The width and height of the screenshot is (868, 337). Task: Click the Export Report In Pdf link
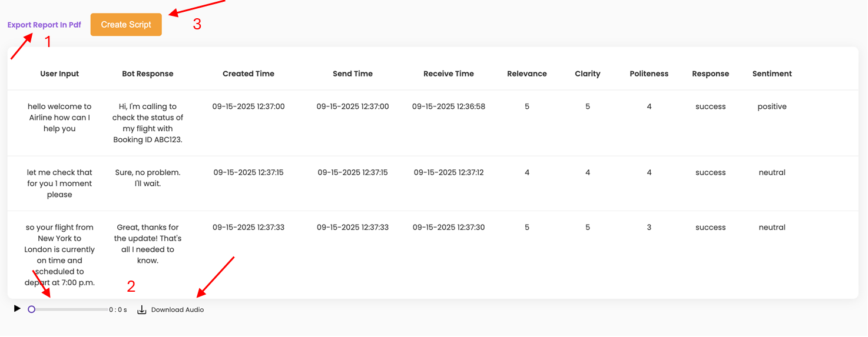(x=44, y=25)
